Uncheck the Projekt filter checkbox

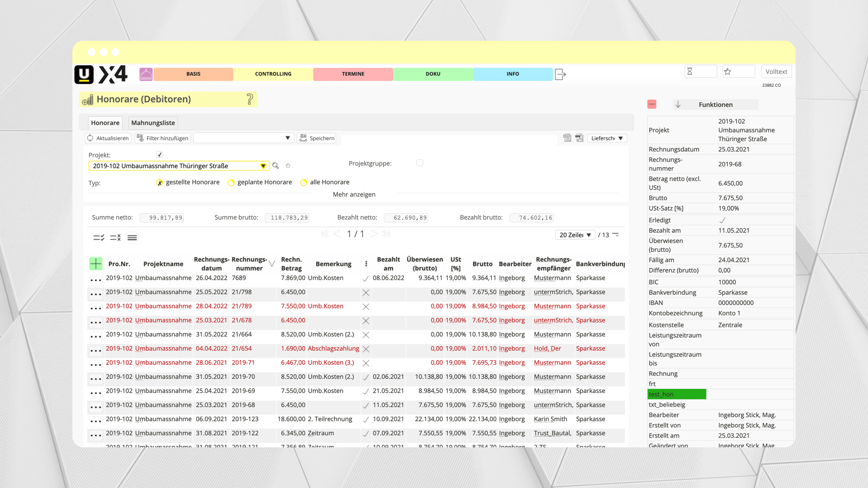point(159,155)
